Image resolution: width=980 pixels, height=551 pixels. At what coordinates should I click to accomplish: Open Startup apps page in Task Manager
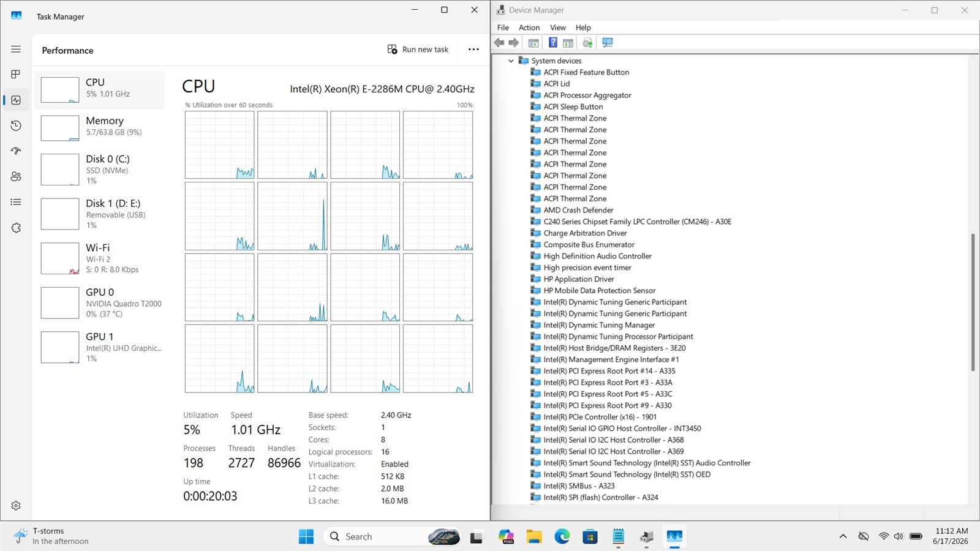[x=16, y=151]
